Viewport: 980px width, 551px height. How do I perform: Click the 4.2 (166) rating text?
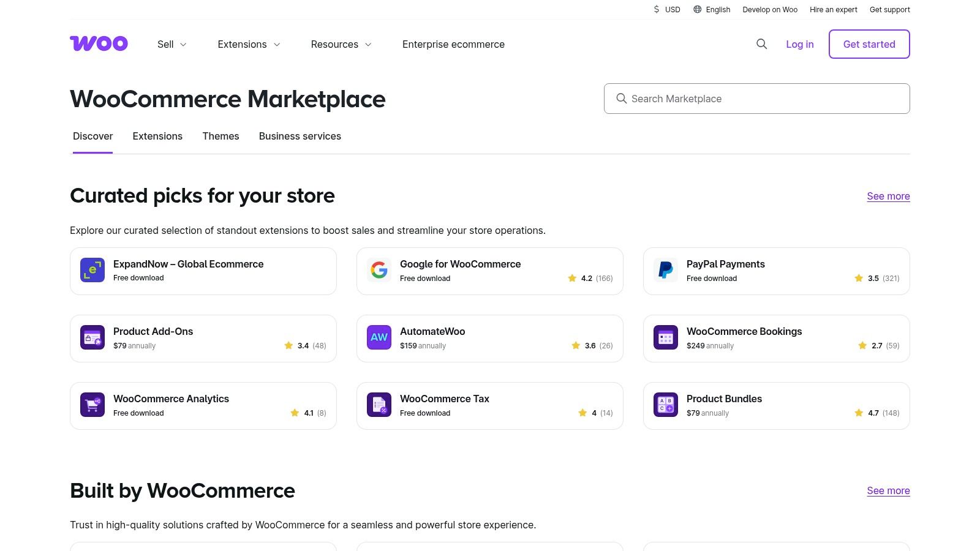point(597,278)
